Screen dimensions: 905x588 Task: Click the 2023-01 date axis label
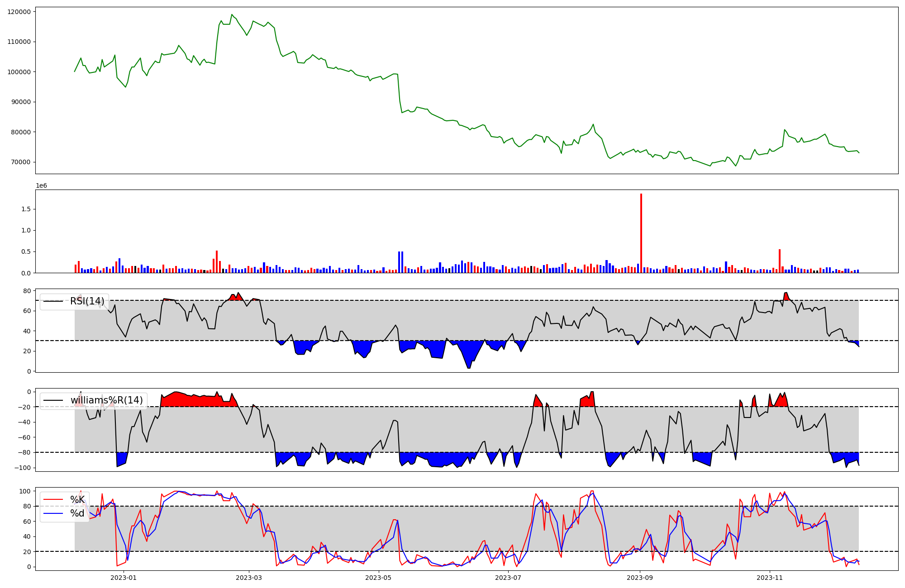point(124,578)
